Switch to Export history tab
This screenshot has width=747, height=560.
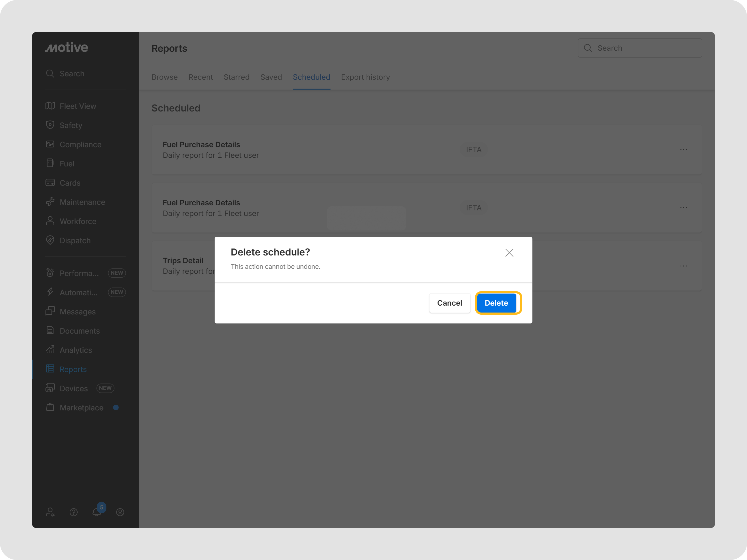point(365,77)
